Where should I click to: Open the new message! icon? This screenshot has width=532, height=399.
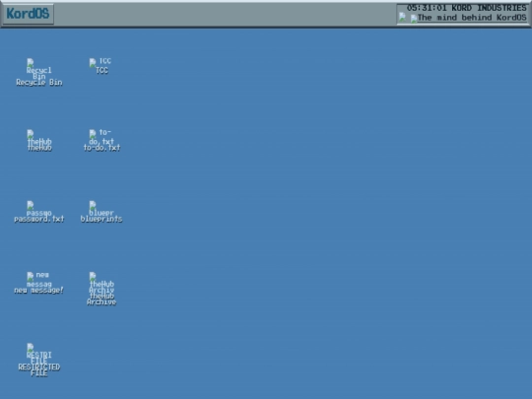39,283
